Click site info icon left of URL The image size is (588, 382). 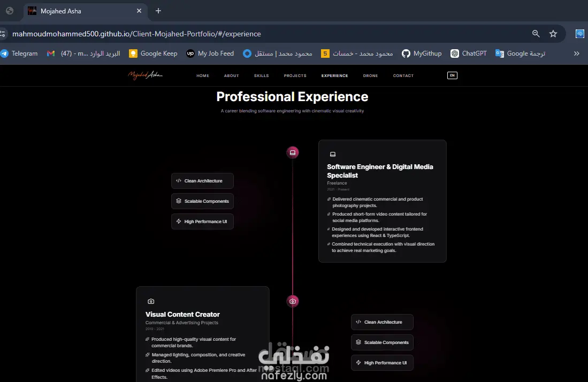[x=3, y=34]
